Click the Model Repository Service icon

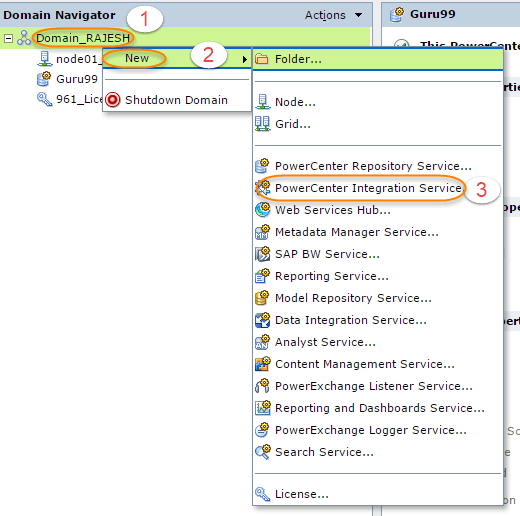(262, 298)
